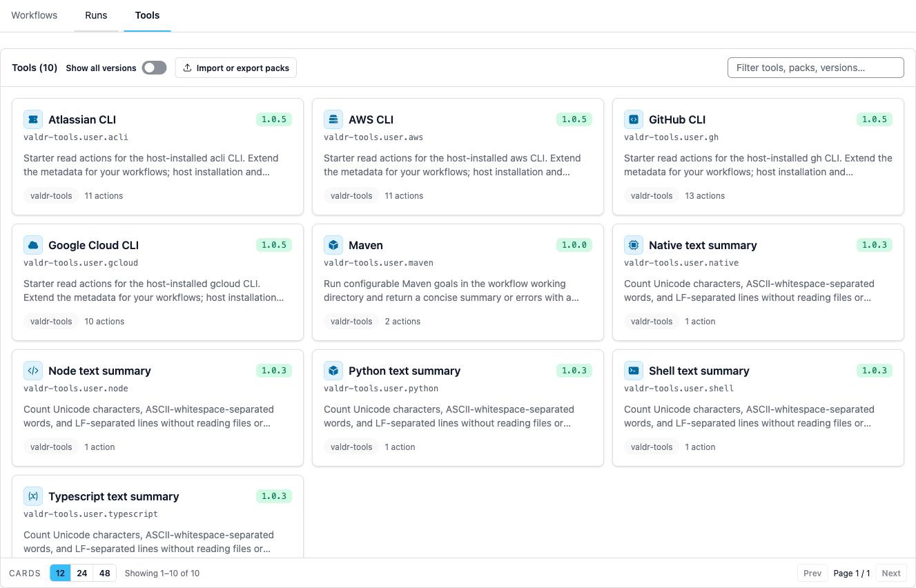
Task: Click '2 actions' on Maven card
Action: tap(402, 322)
